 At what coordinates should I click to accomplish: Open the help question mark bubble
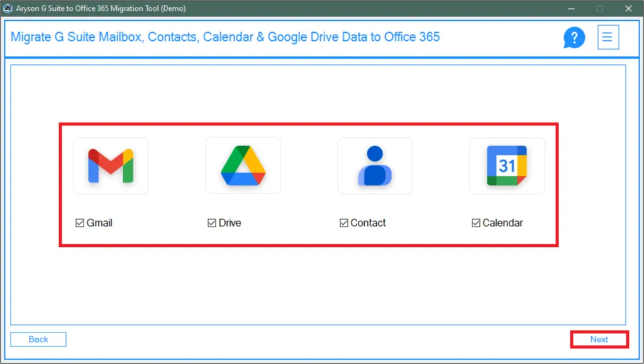(574, 37)
